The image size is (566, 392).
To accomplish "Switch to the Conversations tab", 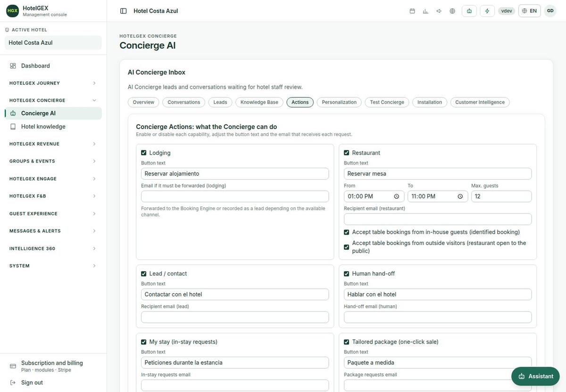I will click(184, 102).
